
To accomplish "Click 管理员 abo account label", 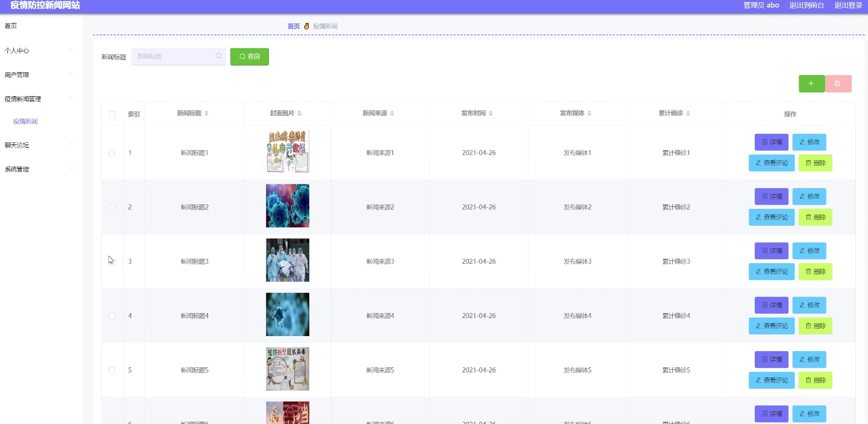I will [x=762, y=6].
